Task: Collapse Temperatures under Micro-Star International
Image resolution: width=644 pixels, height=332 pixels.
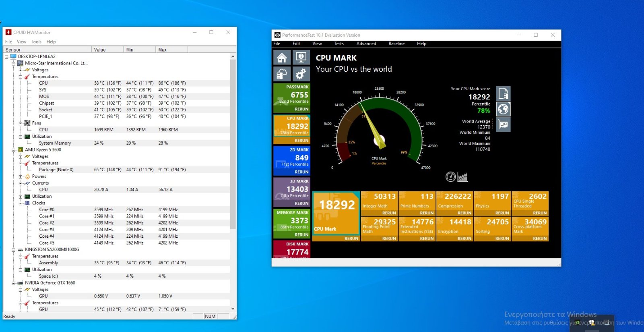Action: point(21,77)
